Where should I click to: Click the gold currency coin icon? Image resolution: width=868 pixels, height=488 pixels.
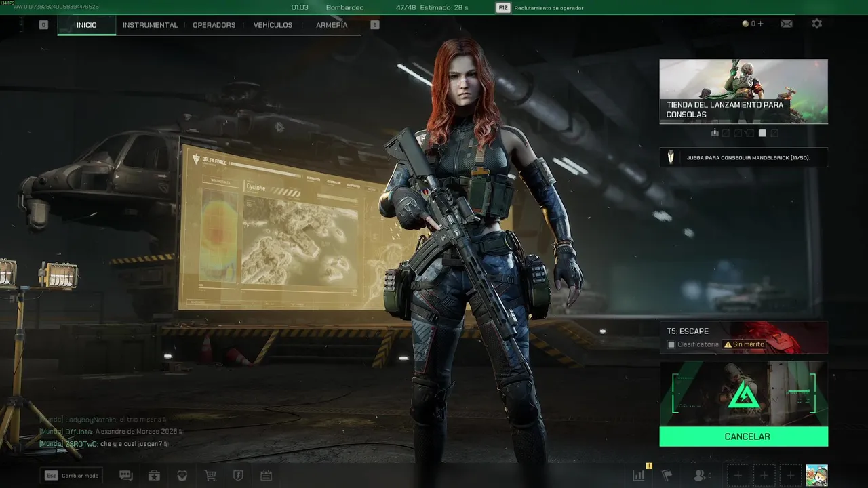point(745,24)
